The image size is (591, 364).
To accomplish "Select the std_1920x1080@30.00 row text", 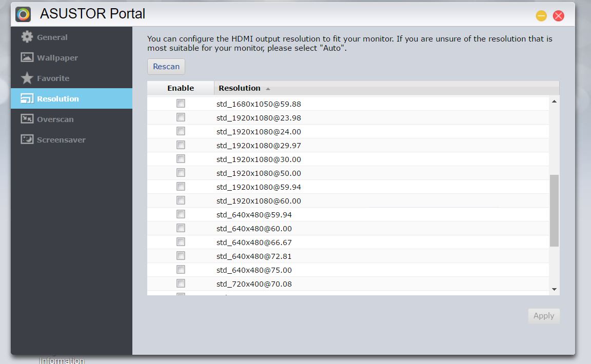I will [x=259, y=159].
